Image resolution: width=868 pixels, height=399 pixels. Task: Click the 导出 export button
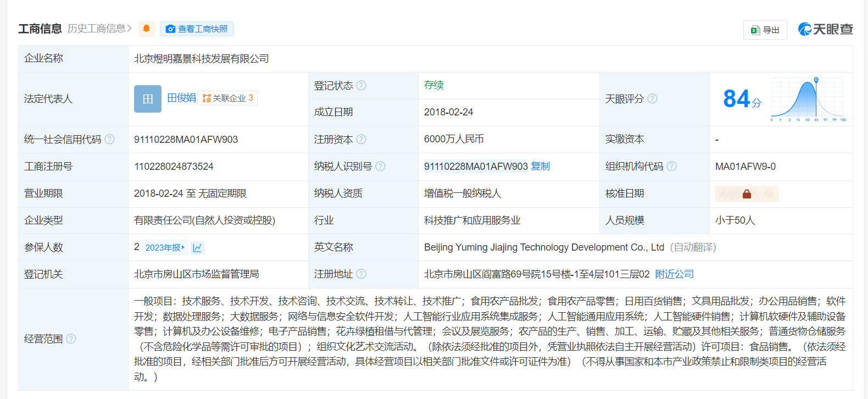pos(765,30)
